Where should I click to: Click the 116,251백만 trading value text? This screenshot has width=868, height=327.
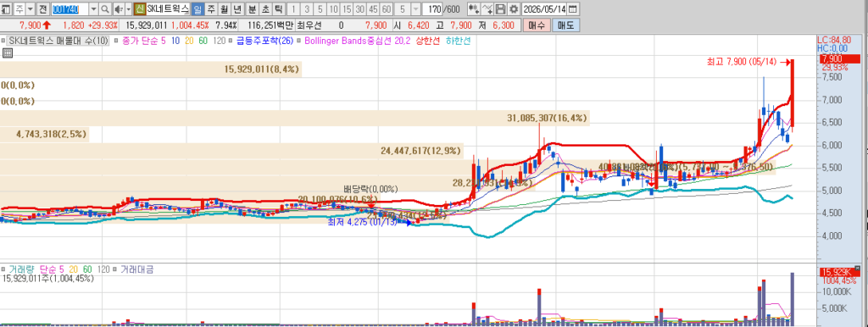(x=271, y=25)
